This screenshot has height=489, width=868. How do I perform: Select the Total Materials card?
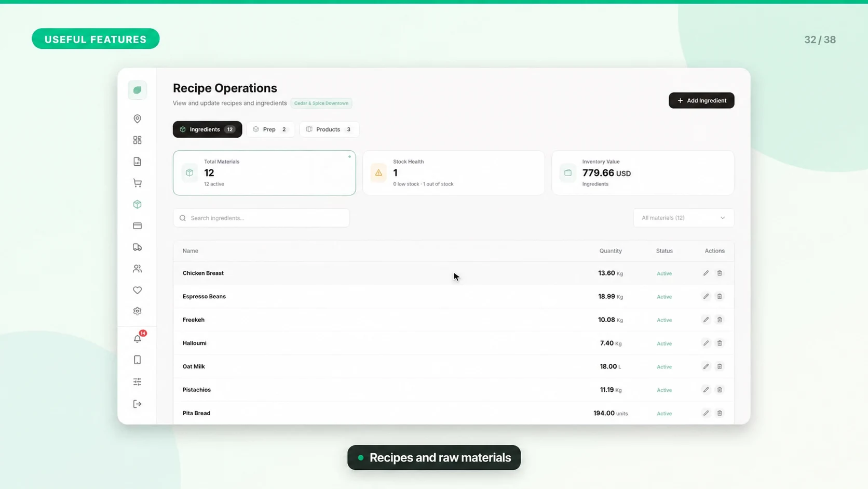[x=264, y=173]
